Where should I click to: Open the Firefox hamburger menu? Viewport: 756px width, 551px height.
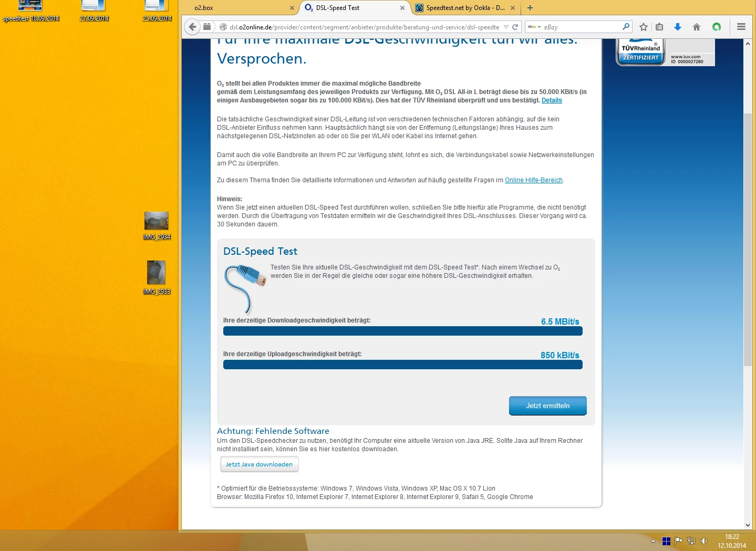741,27
